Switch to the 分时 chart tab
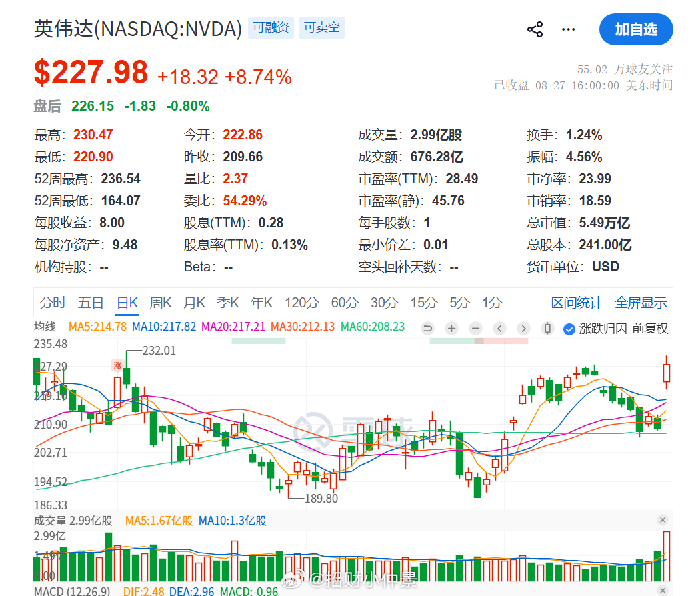The height and width of the screenshot is (596, 700). pos(53,303)
